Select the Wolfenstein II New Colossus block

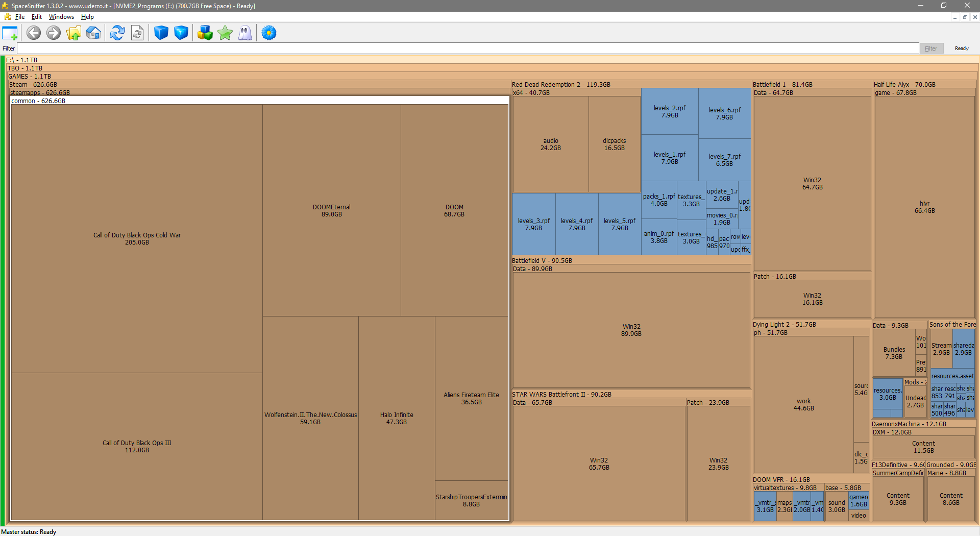(x=310, y=418)
